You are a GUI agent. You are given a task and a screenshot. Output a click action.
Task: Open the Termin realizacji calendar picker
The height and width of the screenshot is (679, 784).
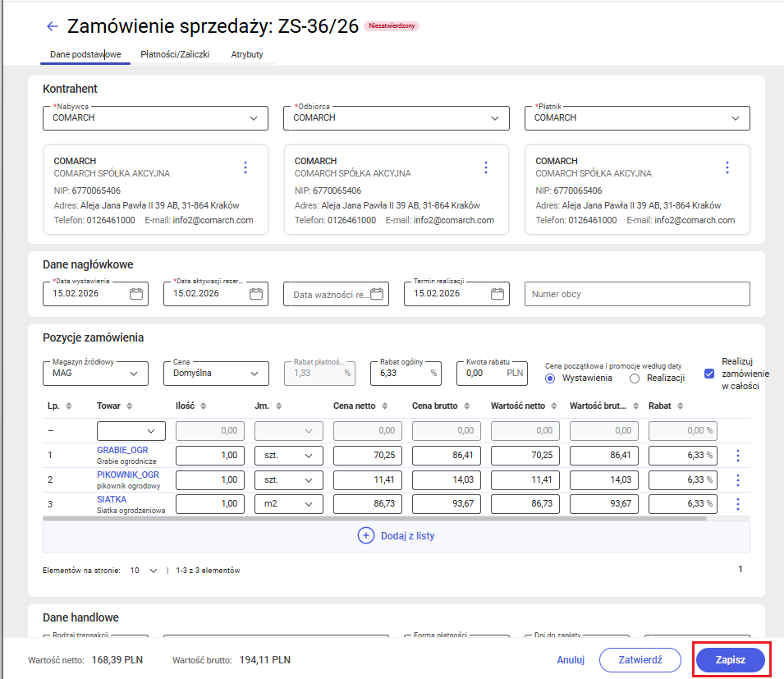pos(497,293)
